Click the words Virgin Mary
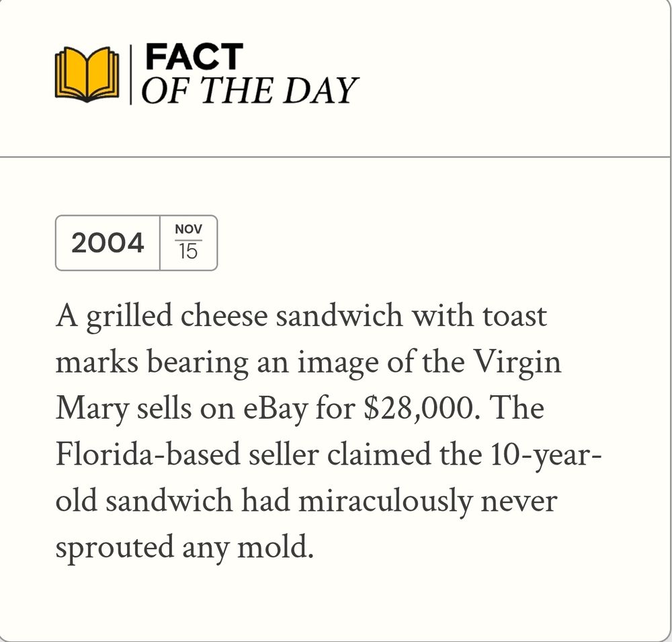 click(x=308, y=385)
